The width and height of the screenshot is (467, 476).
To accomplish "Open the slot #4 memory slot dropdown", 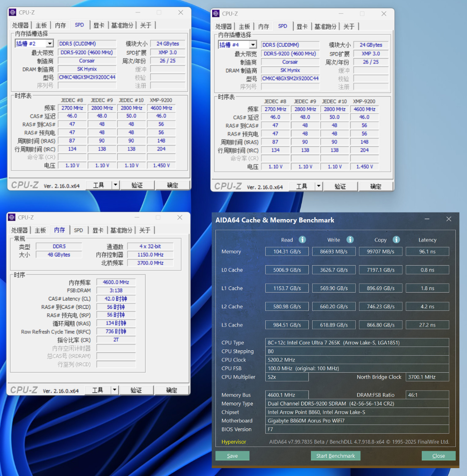I will coord(253,45).
